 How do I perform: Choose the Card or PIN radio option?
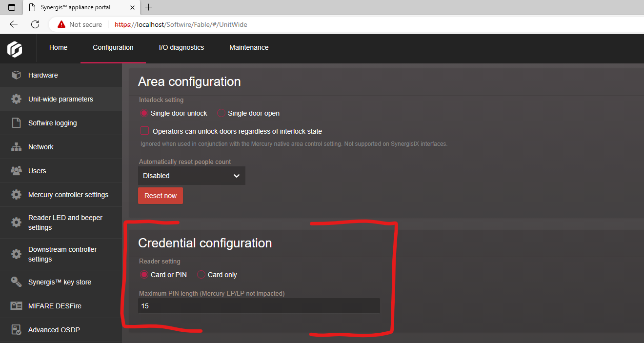[x=144, y=275]
